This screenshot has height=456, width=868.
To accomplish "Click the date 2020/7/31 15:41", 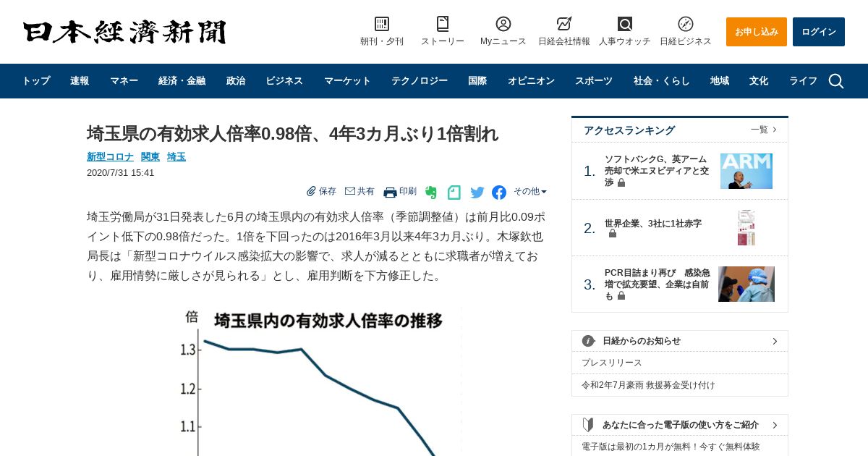I will point(120,173).
